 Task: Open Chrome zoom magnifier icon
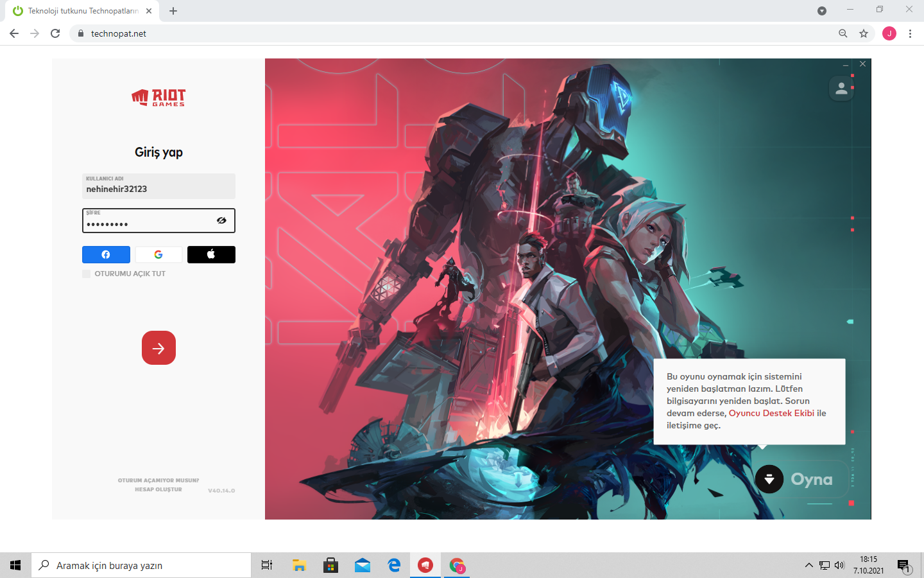(x=843, y=33)
